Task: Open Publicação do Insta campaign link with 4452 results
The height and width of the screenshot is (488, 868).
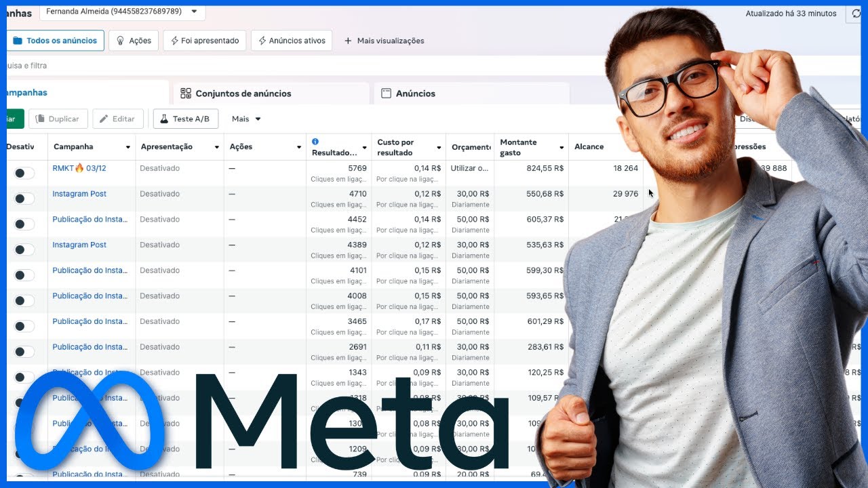Action: point(90,220)
